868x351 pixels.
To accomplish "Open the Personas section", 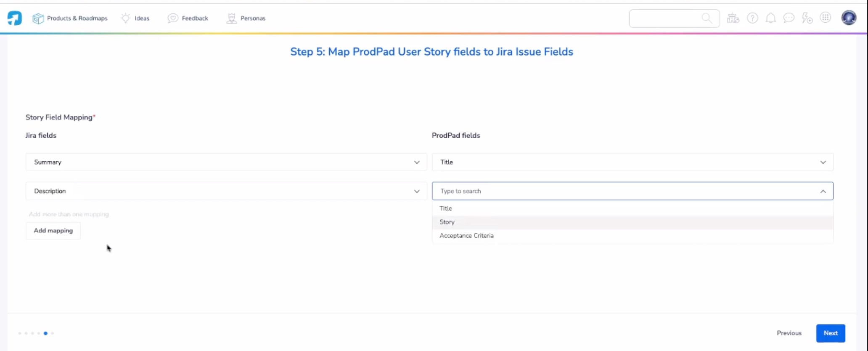I will coord(246,18).
